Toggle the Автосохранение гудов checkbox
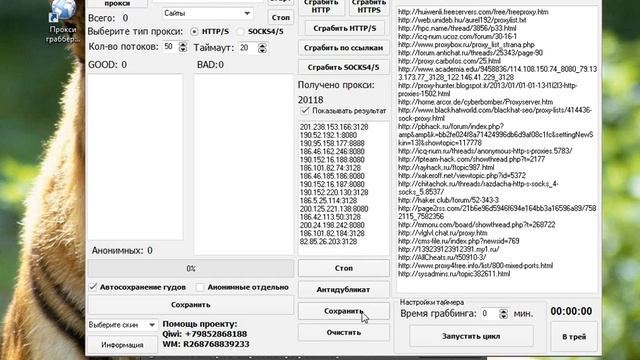This screenshot has height=360, width=640. pyautogui.click(x=93, y=287)
